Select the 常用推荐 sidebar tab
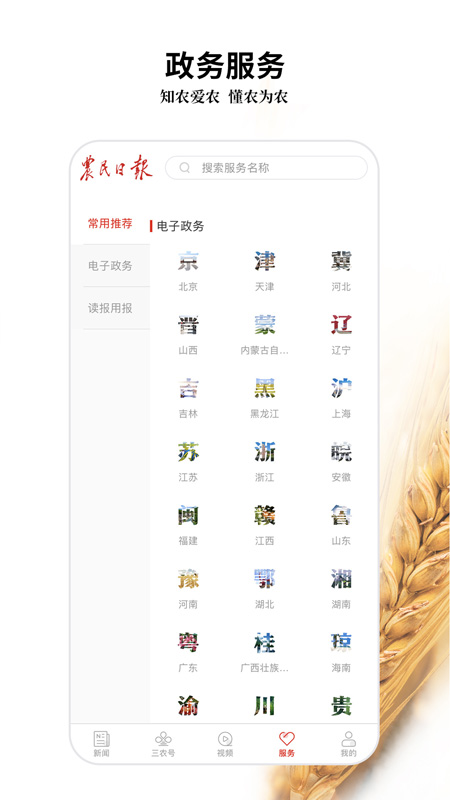This screenshot has height=800, width=450. [x=110, y=223]
